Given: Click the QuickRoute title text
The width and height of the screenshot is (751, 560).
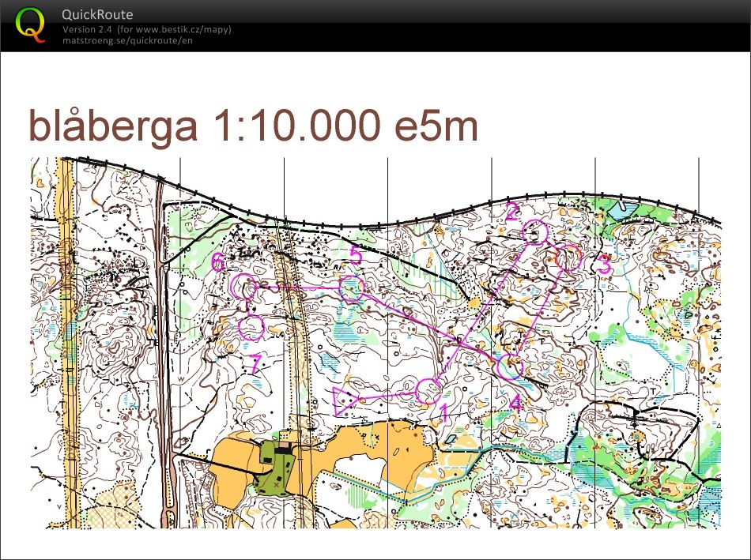Looking at the screenshot, I should [97, 14].
